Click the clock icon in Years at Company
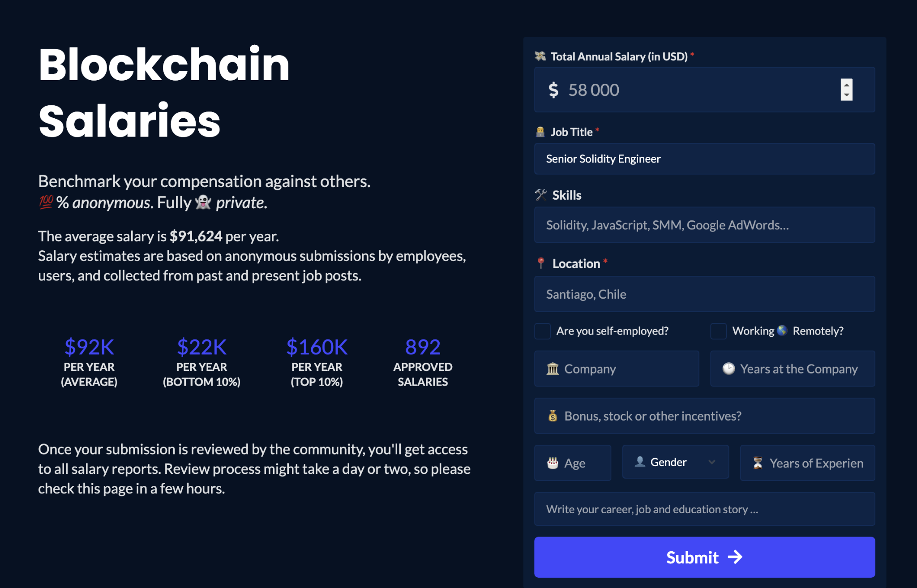The image size is (917, 588). click(728, 369)
